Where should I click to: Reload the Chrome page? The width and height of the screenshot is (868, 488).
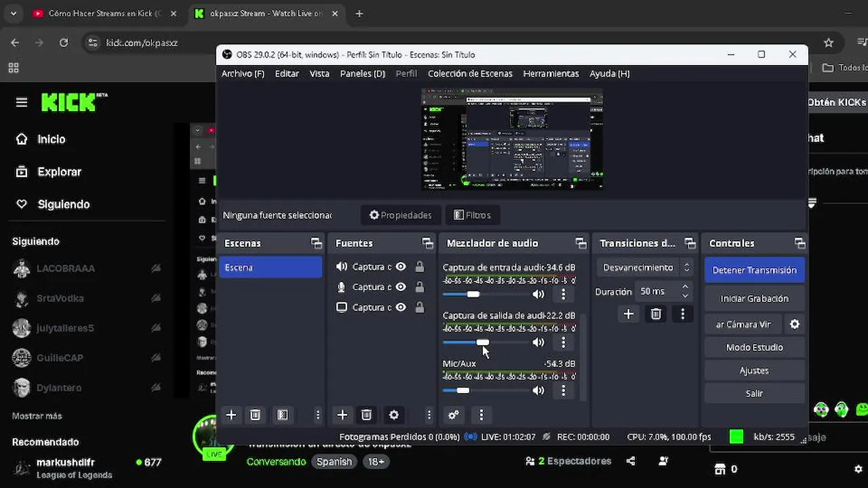[63, 43]
